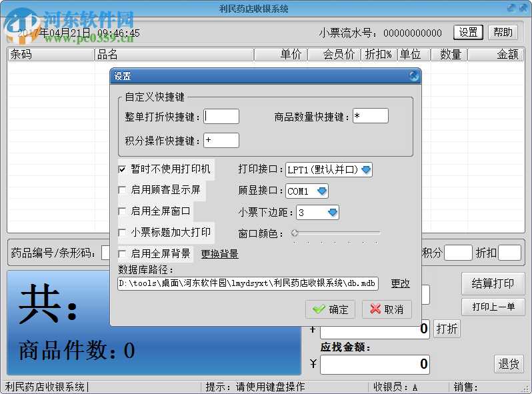
Task: Open the 打印接口 LPT1 dropdown arrow
Action: 366,169
